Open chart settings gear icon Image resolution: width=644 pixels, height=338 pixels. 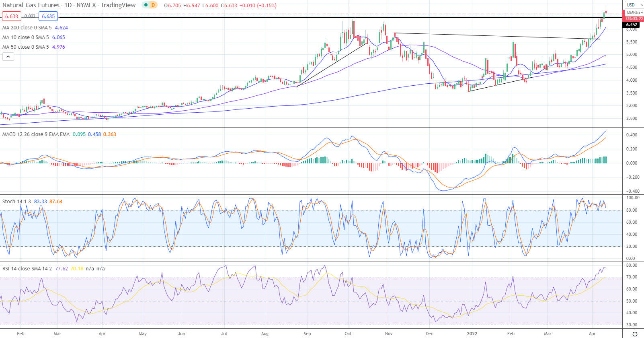coord(635,334)
